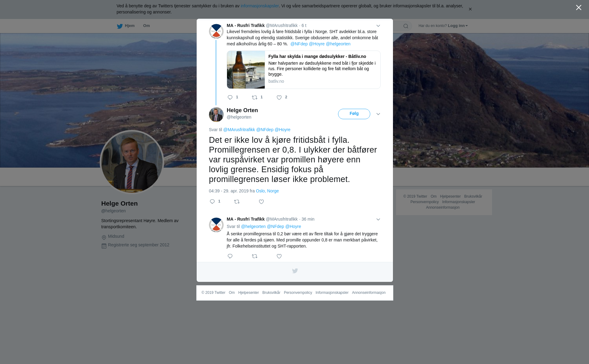Like Helge Orten's promillegrensen tweet
Viewport: 589px width, 364px height.
(261, 202)
